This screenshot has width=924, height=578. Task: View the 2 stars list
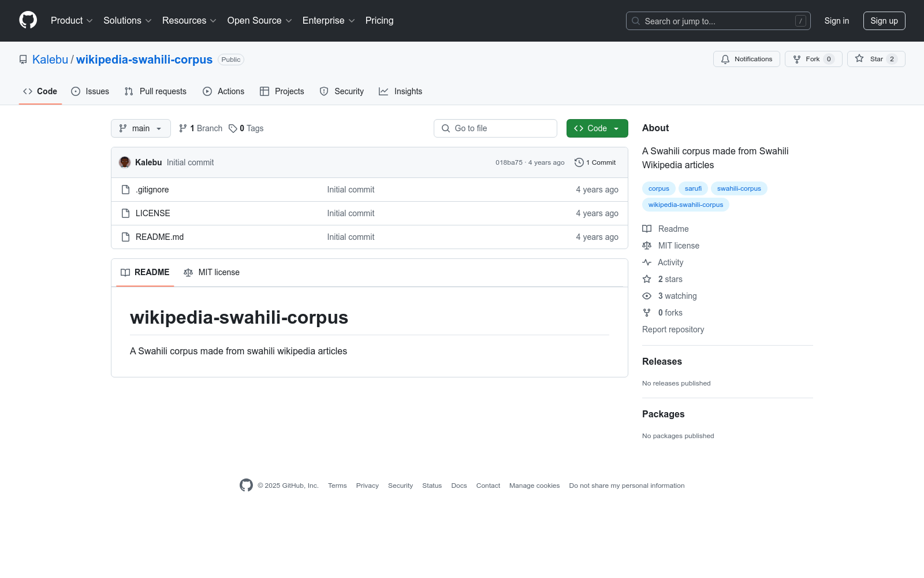coord(662,279)
